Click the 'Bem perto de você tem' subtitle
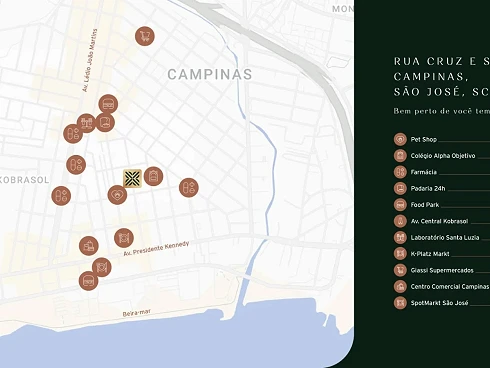The image size is (490, 368). pos(442,111)
